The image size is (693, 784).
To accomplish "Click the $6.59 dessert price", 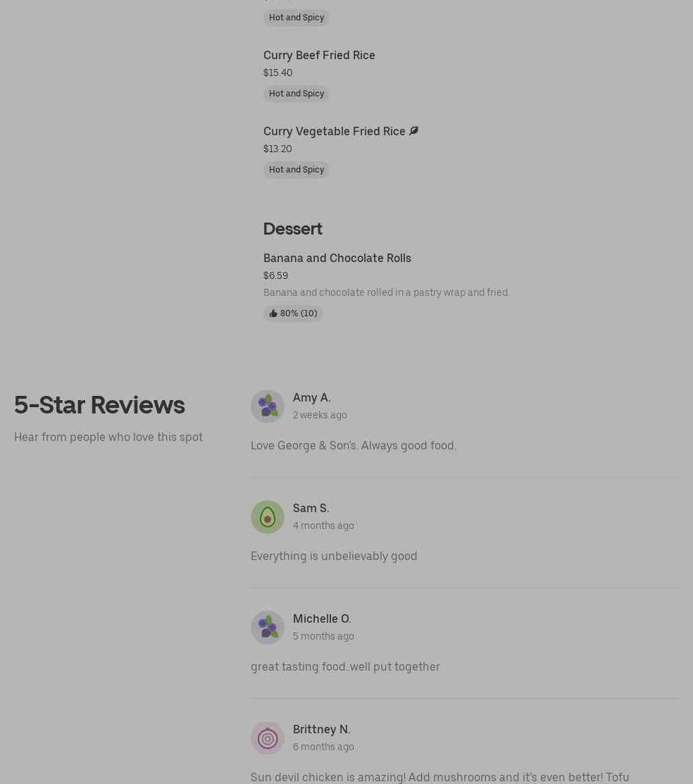I will [275, 275].
